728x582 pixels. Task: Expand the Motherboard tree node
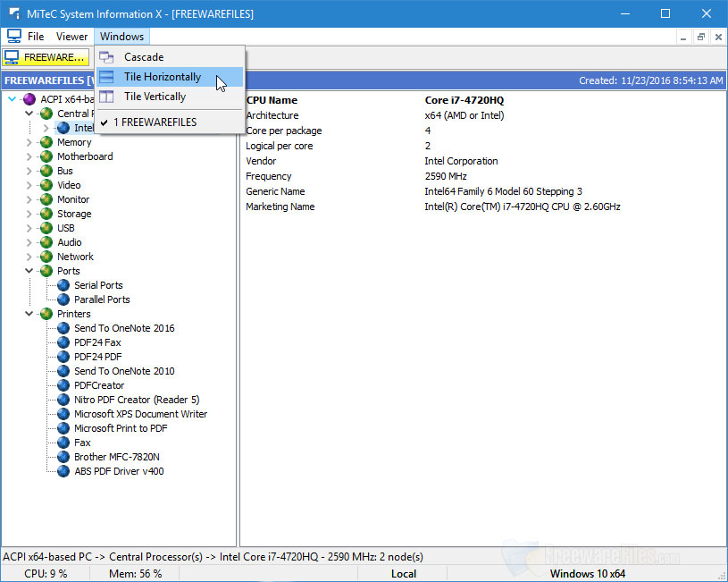point(29,156)
